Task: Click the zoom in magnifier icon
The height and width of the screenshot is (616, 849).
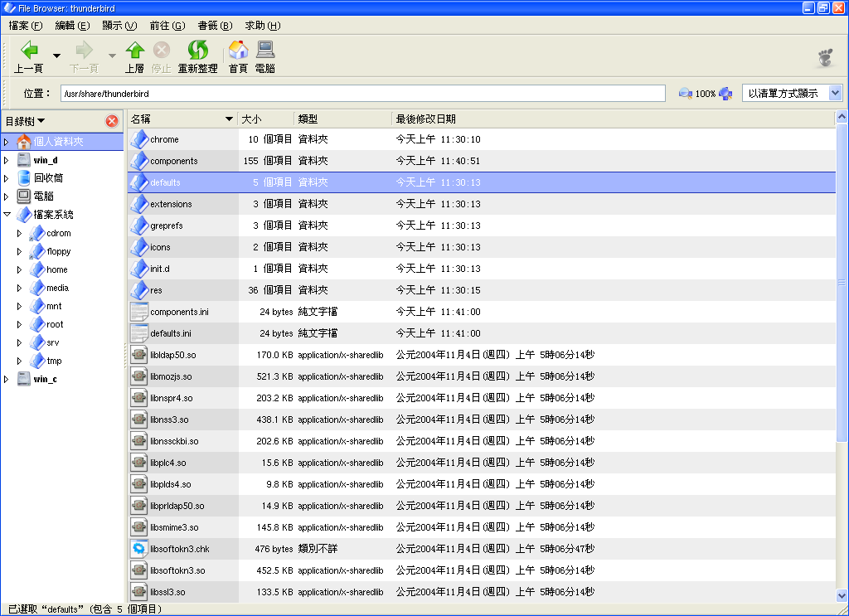Action: coord(725,94)
